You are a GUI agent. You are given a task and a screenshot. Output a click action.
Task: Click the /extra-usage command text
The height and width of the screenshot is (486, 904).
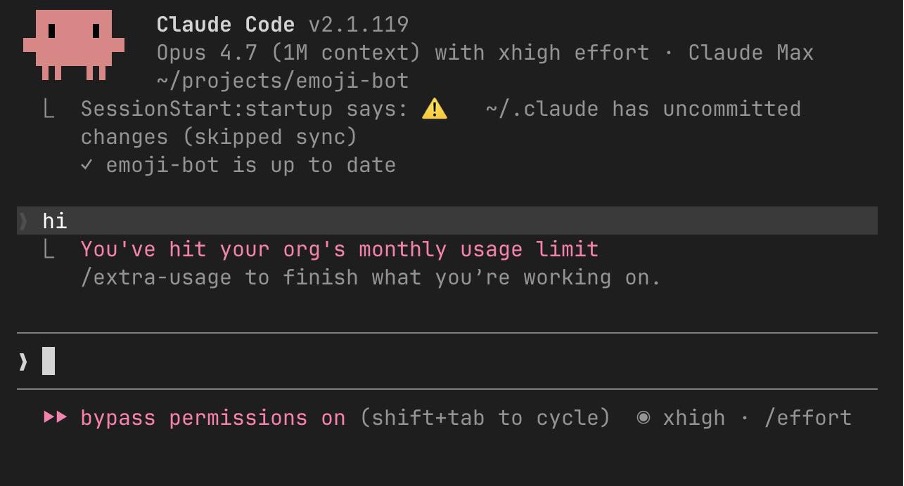(x=156, y=277)
